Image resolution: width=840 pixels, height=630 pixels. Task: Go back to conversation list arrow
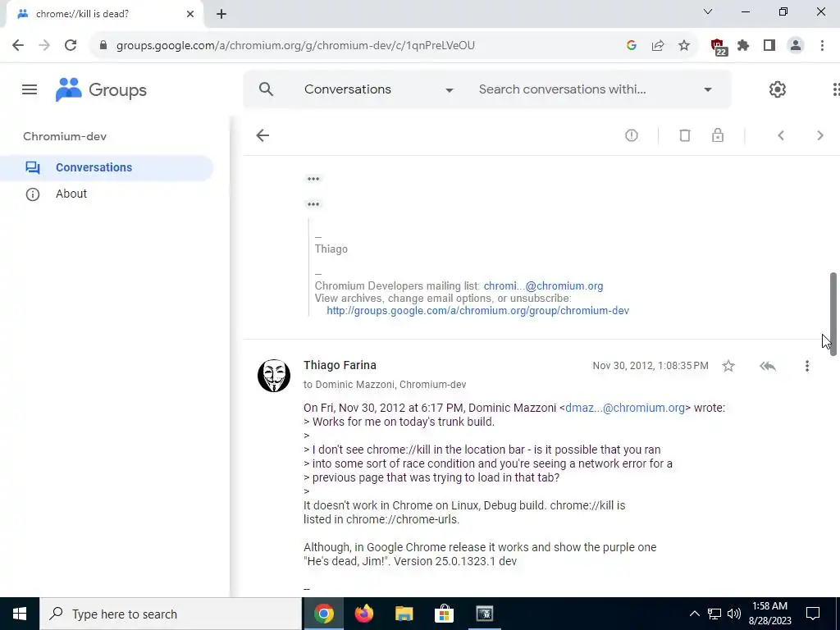(262, 135)
